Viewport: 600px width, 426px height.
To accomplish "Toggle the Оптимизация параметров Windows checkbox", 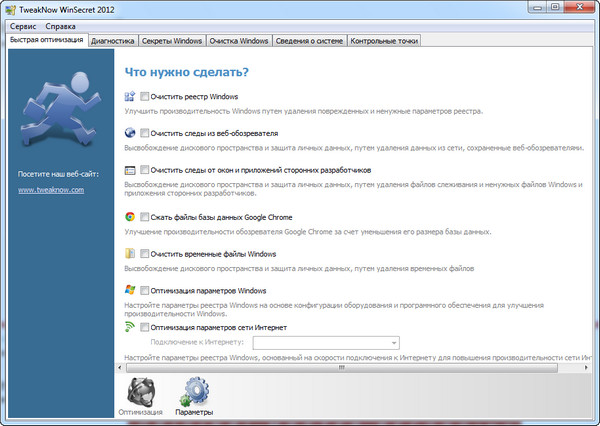I will pos(144,291).
